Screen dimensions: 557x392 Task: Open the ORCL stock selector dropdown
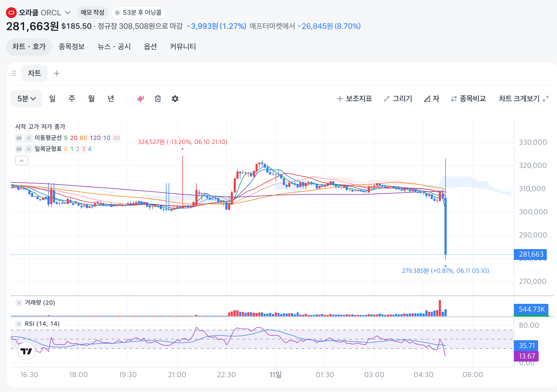(68, 13)
